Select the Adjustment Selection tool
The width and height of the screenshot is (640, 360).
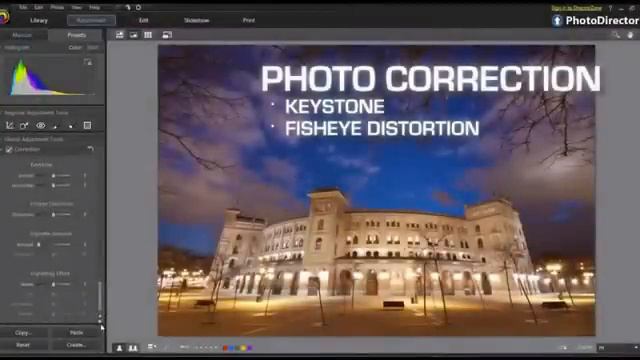(x=71, y=126)
